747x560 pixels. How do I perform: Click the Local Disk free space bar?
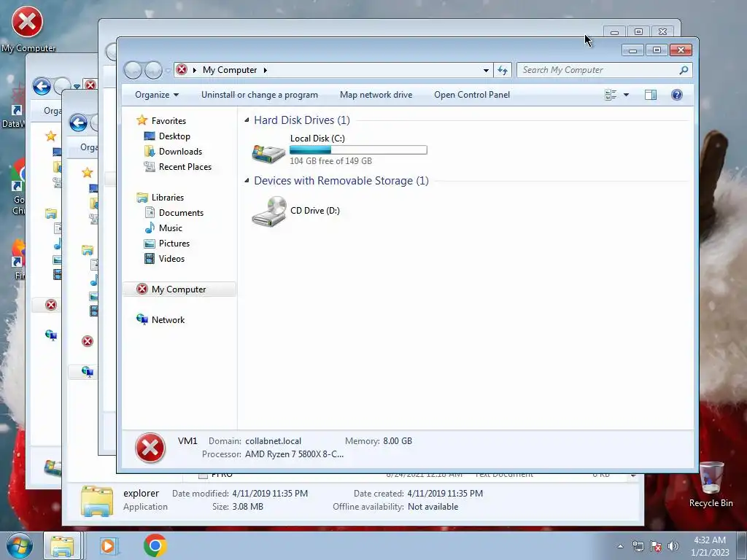coord(358,150)
